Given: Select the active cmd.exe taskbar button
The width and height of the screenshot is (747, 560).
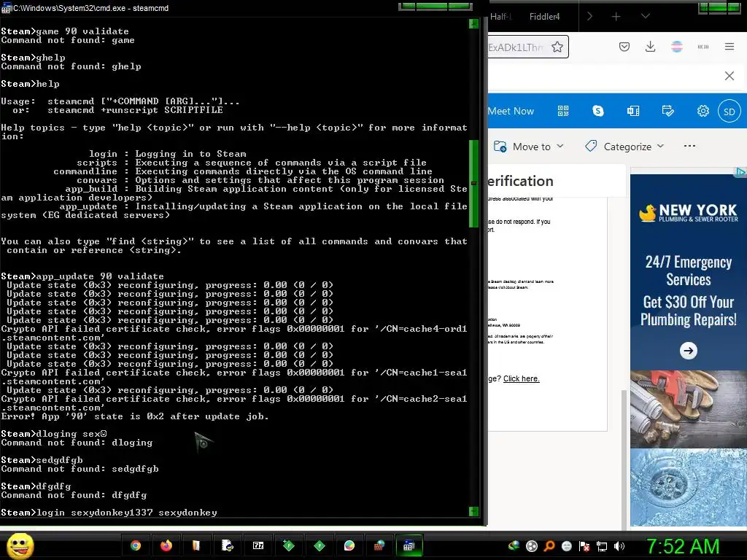Looking at the screenshot, I should coord(409,545).
